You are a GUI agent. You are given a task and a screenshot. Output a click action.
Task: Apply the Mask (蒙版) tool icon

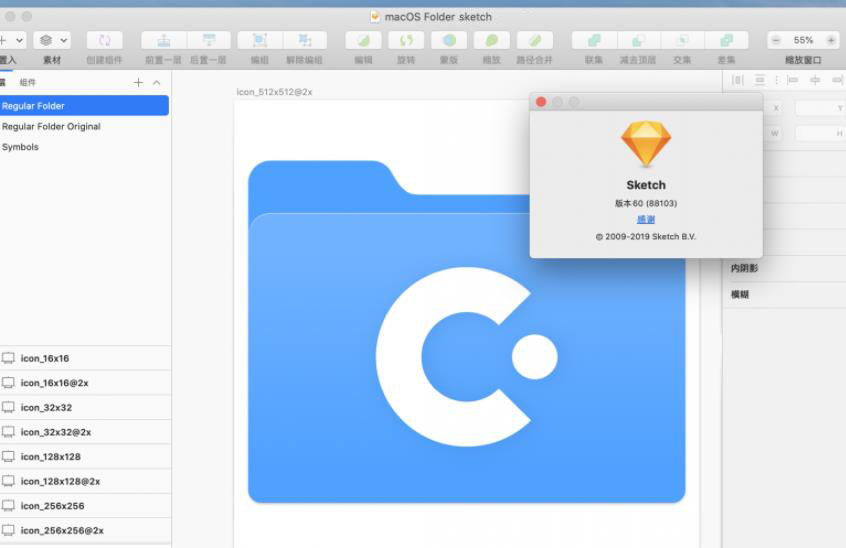tap(449, 40)
